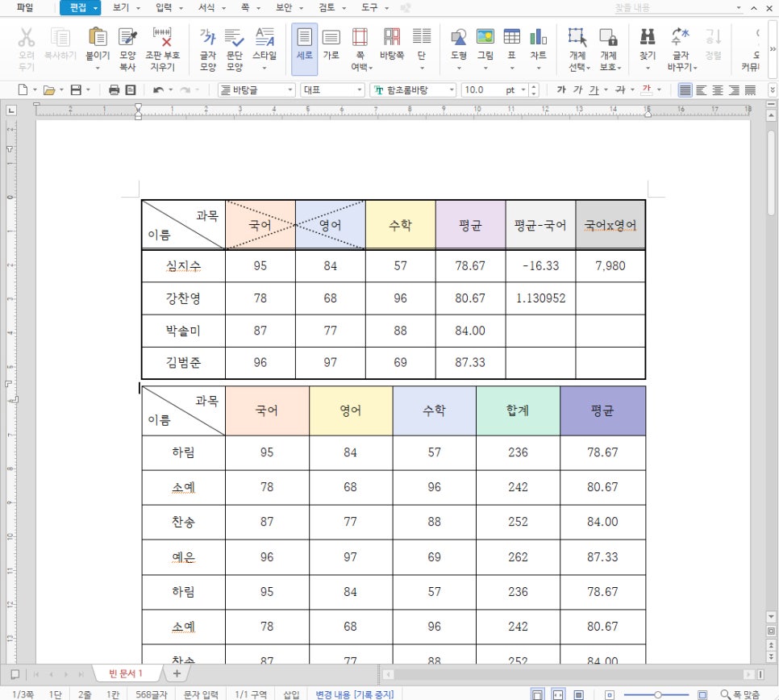The image size is (779, 700).
Task: Open the 검토 menu
Action: (327, 7)
